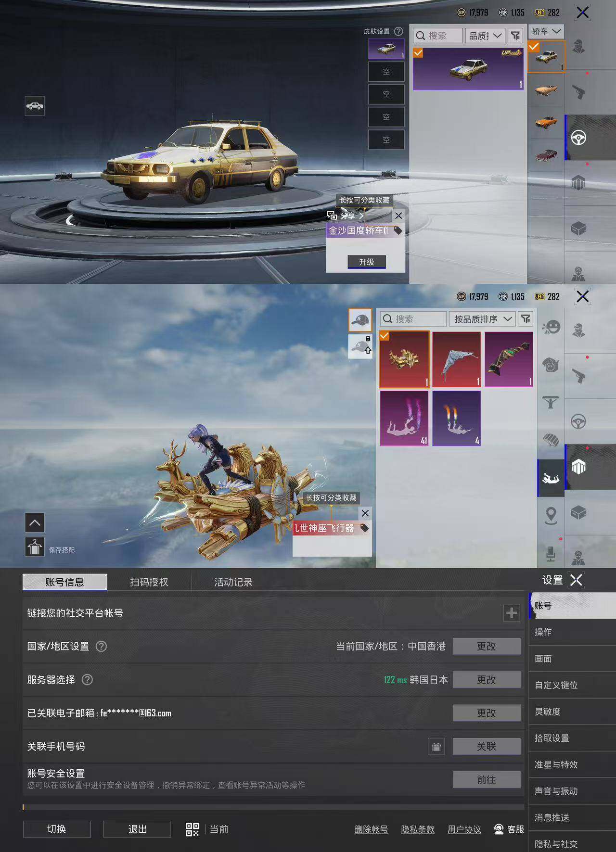Image resolution: width=616 pixels, height=852 pixels.
Task: Select the location pin category icon
Action: pyautogui.click(x=551, y=516)
